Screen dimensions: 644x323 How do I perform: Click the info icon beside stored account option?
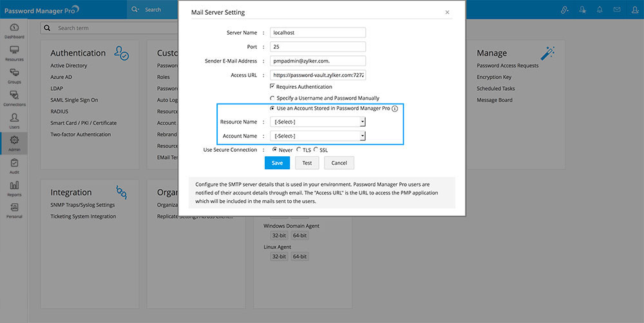[x=395, y=109]
